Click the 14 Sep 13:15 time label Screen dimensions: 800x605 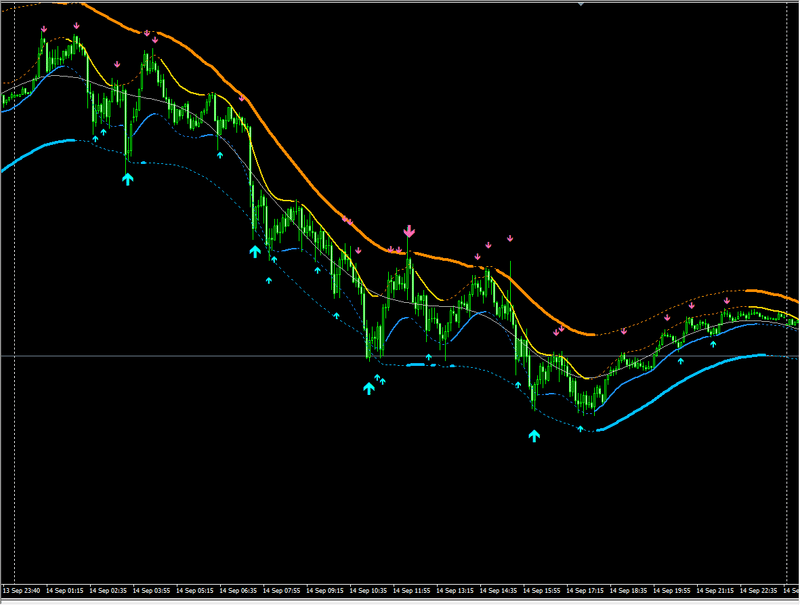(455, 591)
